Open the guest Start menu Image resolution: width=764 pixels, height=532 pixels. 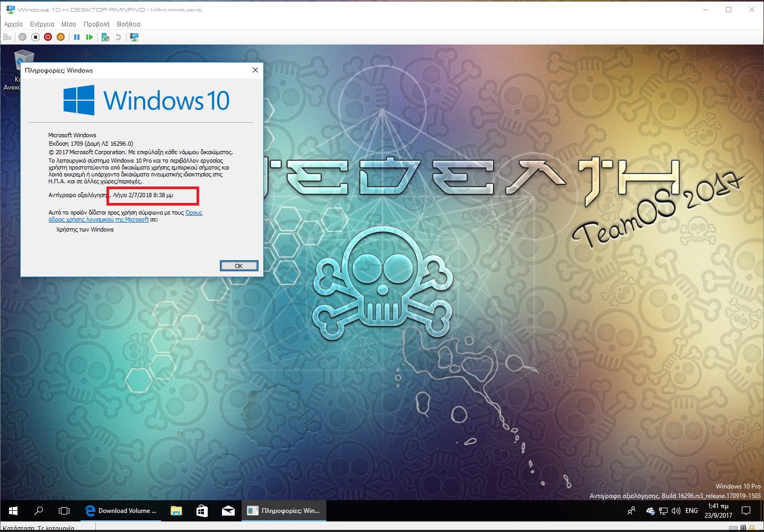click(13, 511)
